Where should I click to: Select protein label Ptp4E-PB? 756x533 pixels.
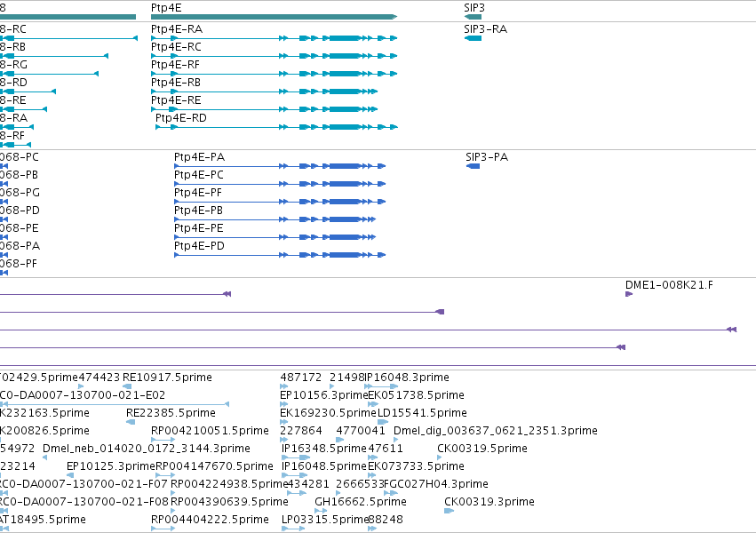click(x=198, y=211)
